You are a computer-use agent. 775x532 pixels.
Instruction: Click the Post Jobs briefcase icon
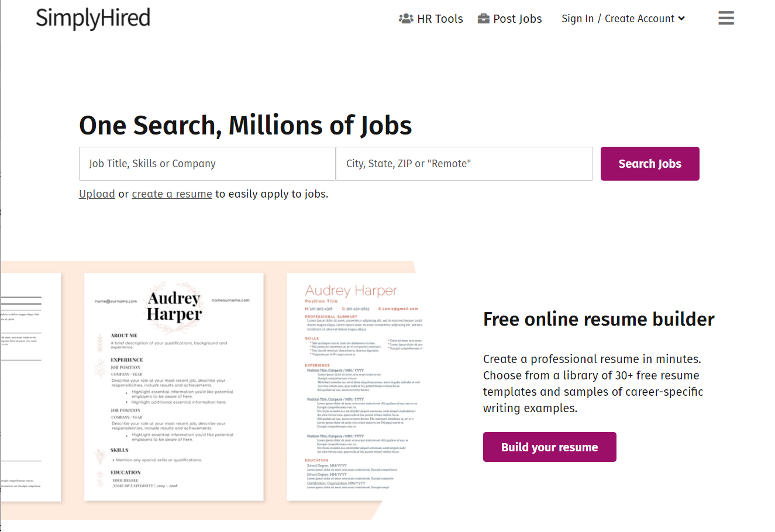(x=484, y=18)
